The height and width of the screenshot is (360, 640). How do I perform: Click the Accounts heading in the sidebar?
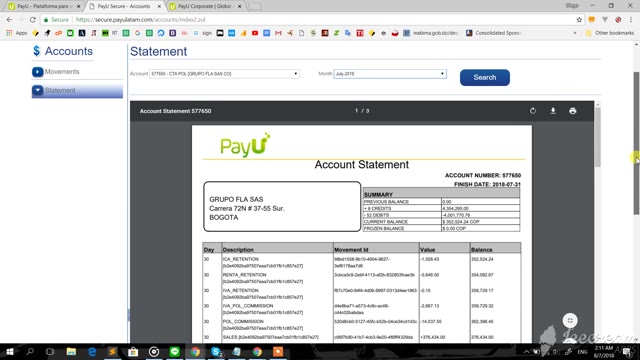tap(69, 51)
